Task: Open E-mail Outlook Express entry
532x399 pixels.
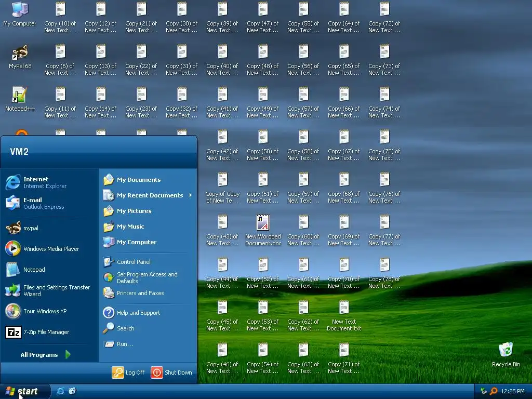Action: click(49, 203)
